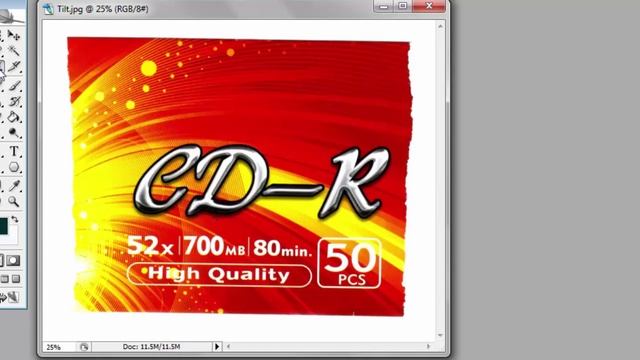Open the status bar options arrow menu
This screenshot has width=640, height=360.
pos(217,347)
